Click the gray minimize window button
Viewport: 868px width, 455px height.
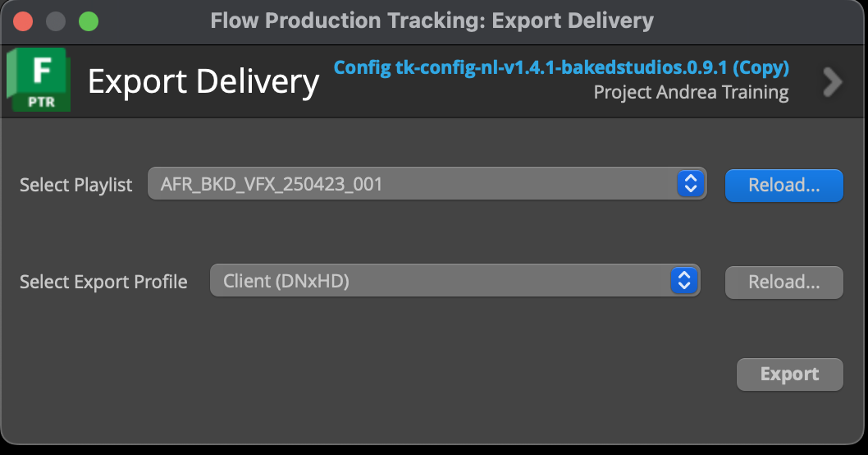click(x=55, y=21)
